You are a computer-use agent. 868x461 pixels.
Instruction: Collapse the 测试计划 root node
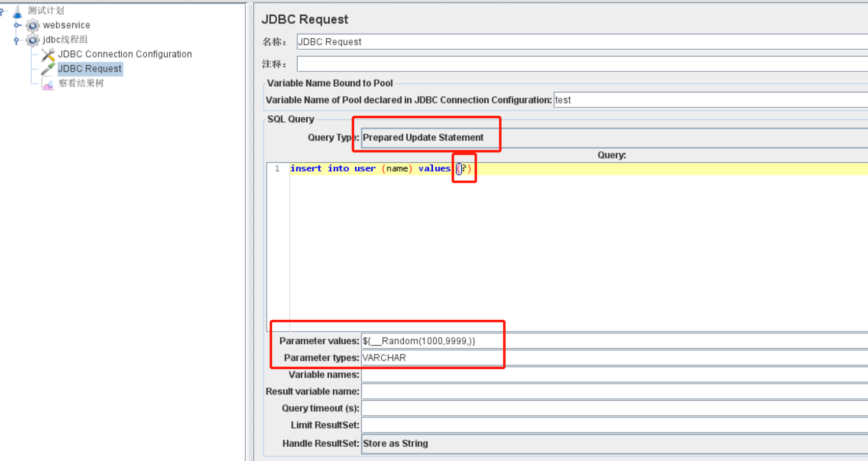(x=2, y=11)
